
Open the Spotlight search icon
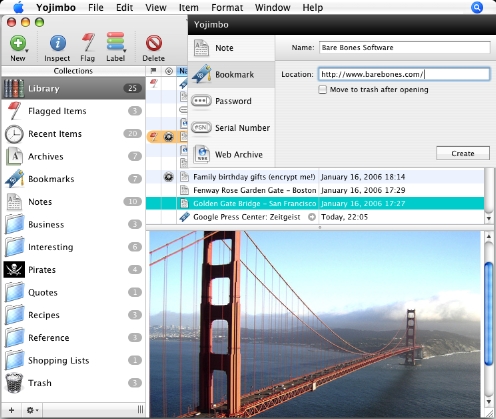coord(477,7)
